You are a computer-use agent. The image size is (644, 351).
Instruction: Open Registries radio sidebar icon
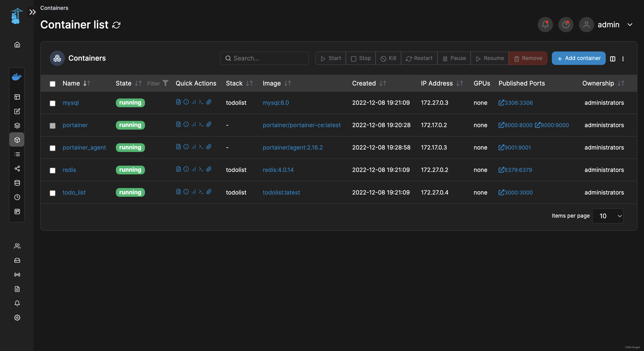pos(17,275)
